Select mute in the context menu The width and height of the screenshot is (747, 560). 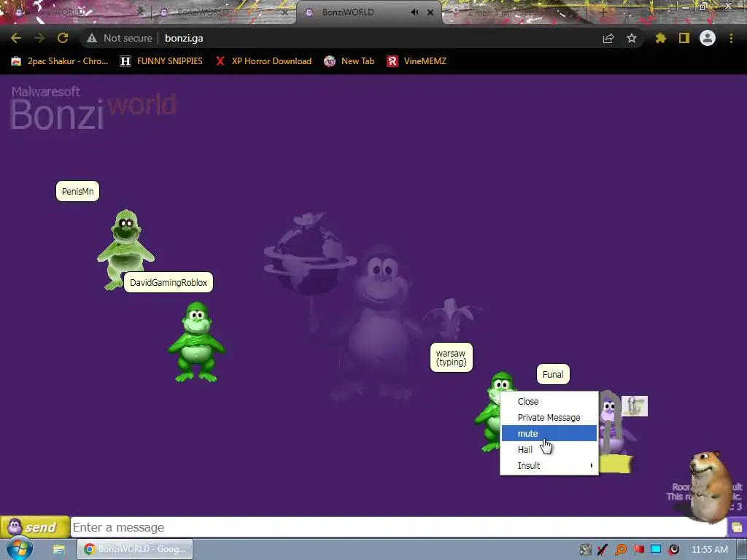point(549,433)
